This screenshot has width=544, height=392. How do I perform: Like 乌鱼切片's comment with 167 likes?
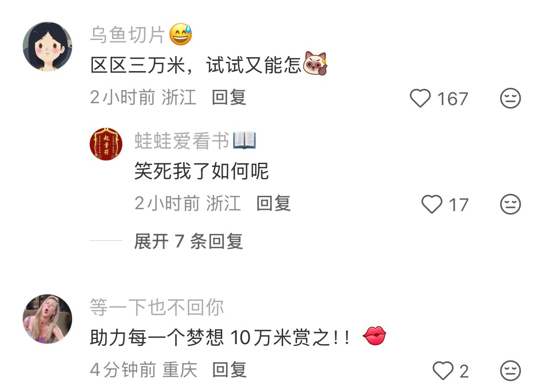pyautogui.click(x=420, y=98)
